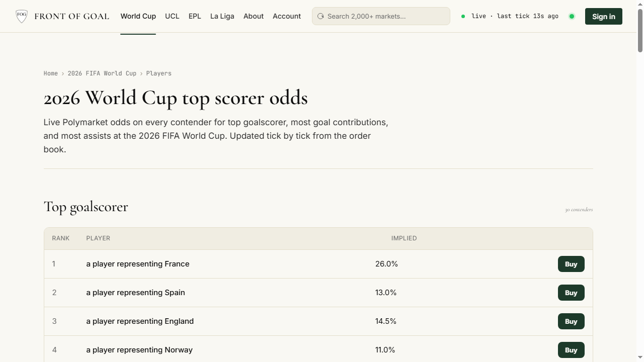Click the page vertical scrollbar thumb
This screenshot has width=644, height=362.
640,30
